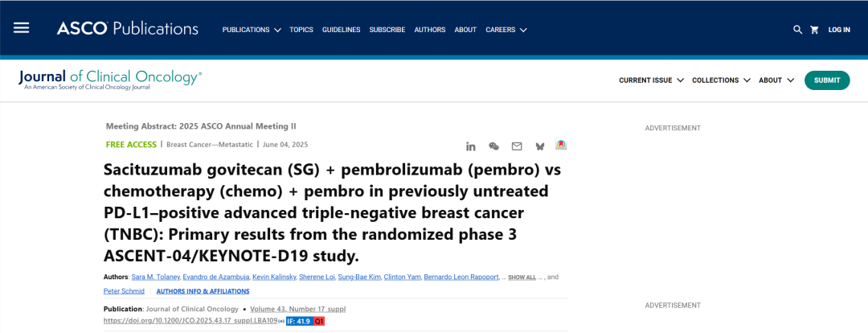Go to the Guidelines menu item
The image size is (868, 333).
point(341,30)
